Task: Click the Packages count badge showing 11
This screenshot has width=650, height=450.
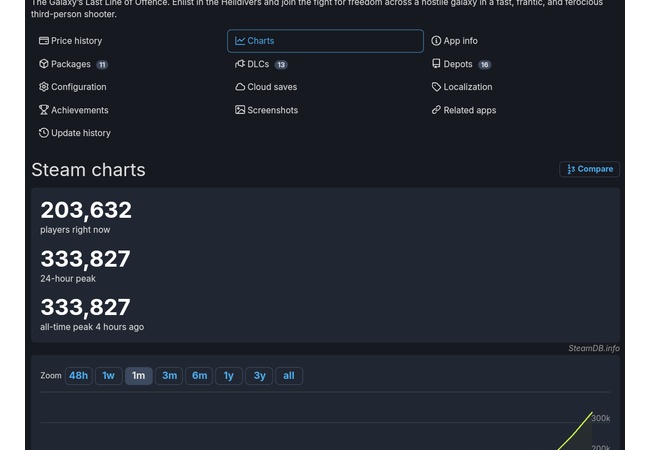Action: [x=102, y=65]
